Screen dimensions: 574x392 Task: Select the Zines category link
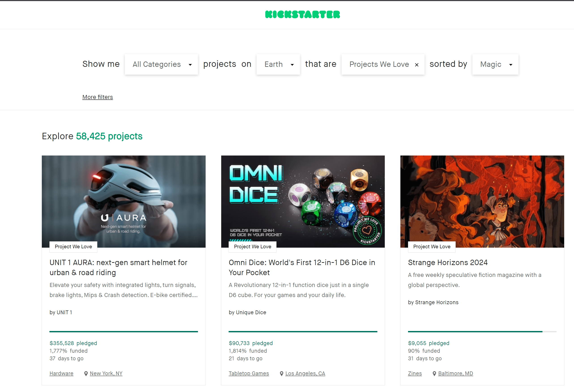pyautogui.click(x=415, y=373)
